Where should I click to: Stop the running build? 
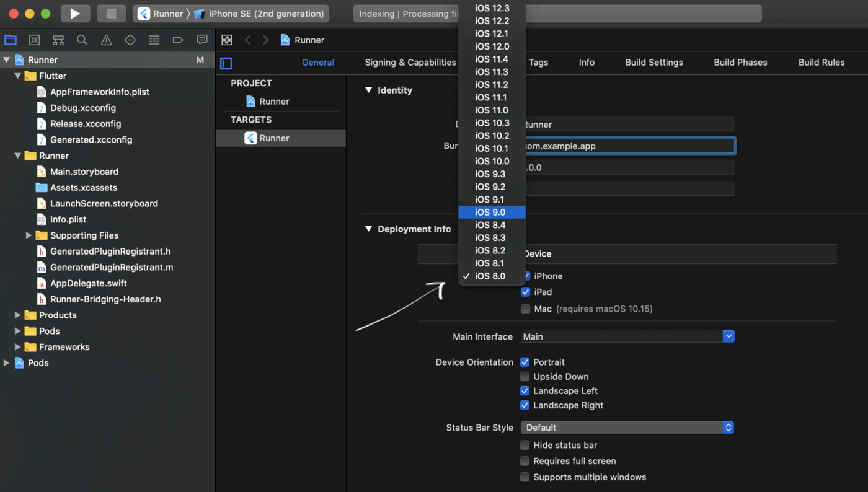(x=112, y=14)
